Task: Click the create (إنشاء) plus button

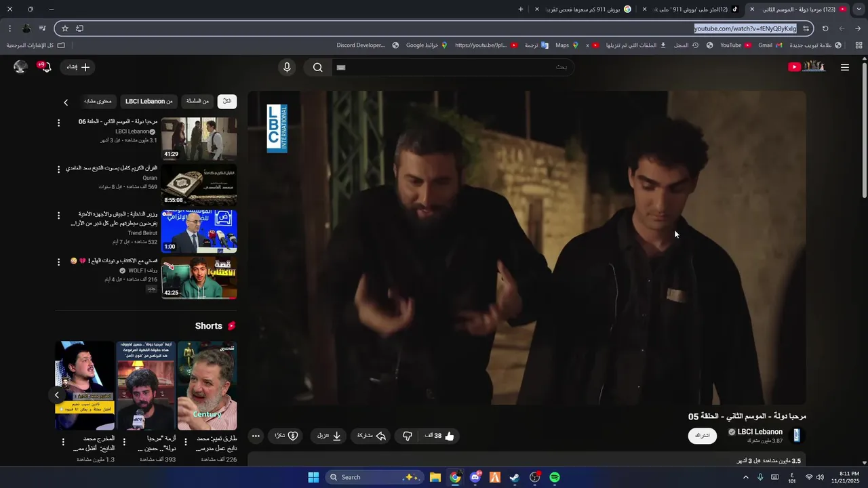Action: click(77, 67)
